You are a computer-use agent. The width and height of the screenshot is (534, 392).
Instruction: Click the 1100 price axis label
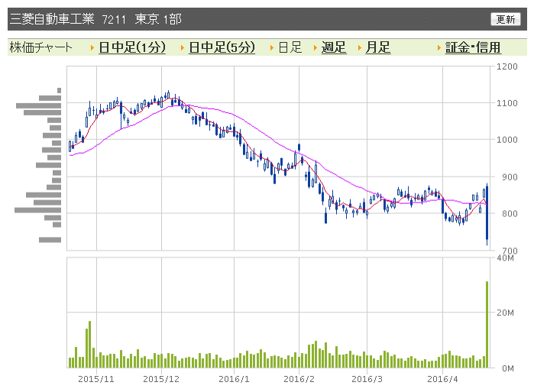coord(506,103)
